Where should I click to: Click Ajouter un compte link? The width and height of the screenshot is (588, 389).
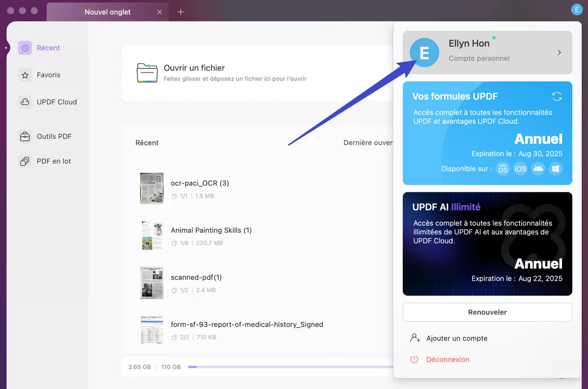pyautogui.click(x=457, y=339)
